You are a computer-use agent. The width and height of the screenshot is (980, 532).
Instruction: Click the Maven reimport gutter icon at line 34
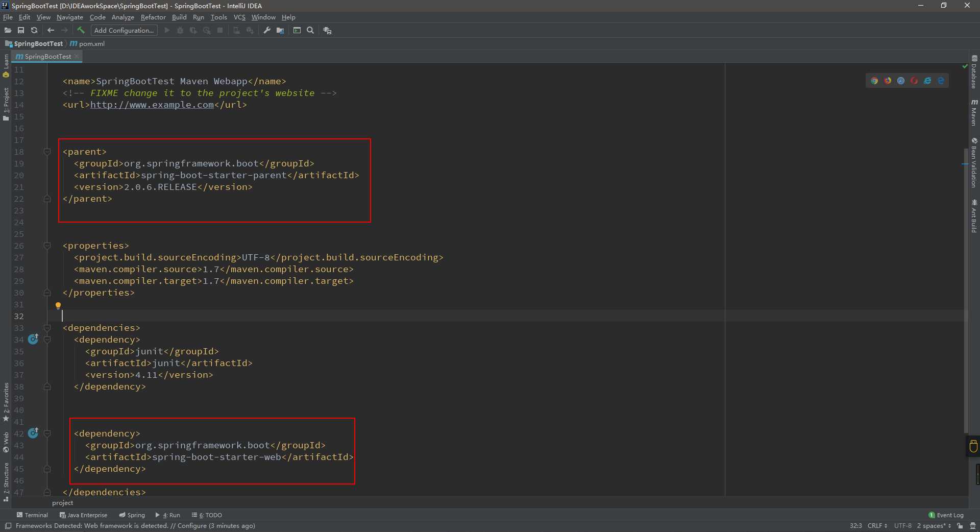(x=33, y=338)
